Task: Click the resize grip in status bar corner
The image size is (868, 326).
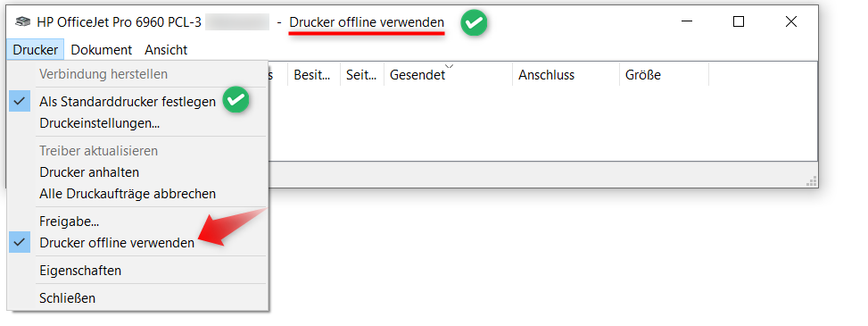Action: click(812, 181)
